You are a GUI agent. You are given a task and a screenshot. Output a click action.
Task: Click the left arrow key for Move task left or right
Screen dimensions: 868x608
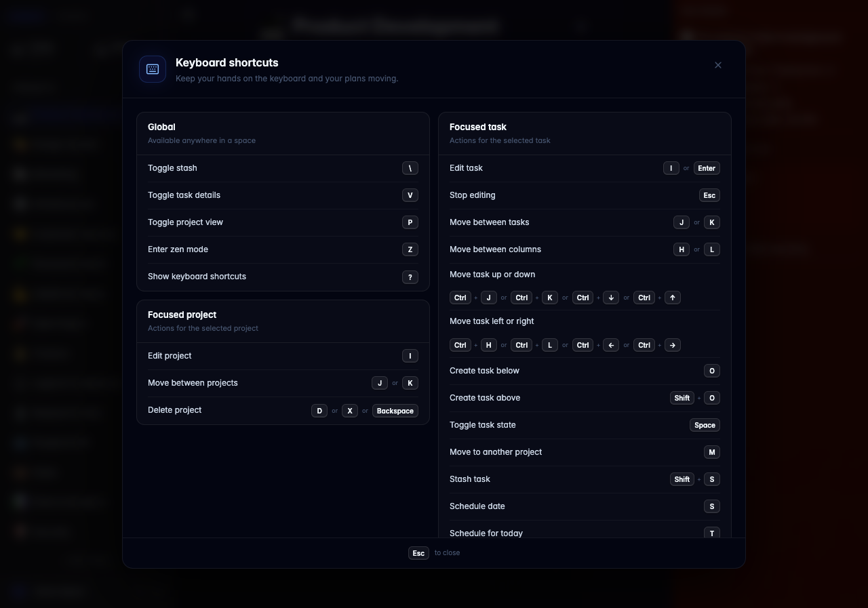click(x=611, y=345)
